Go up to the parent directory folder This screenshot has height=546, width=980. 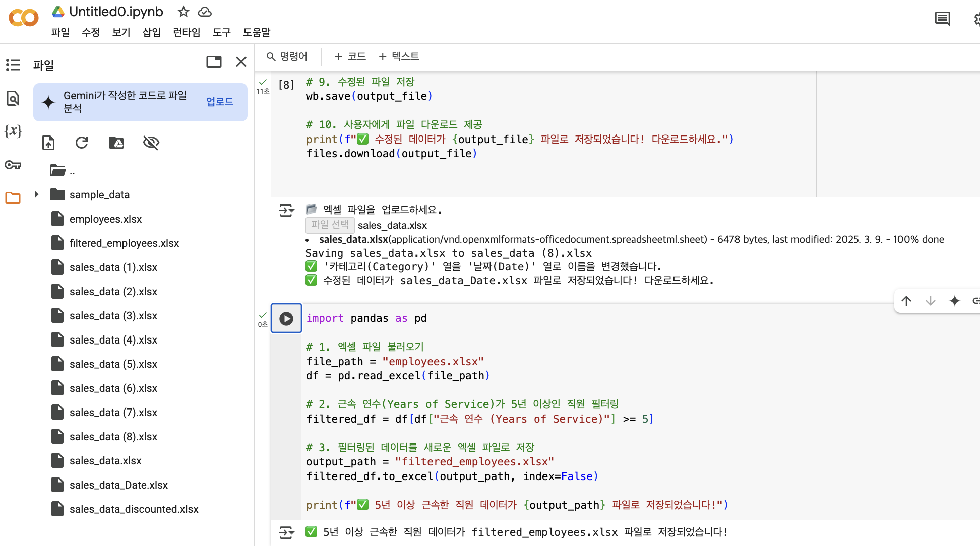coord(58,171)
